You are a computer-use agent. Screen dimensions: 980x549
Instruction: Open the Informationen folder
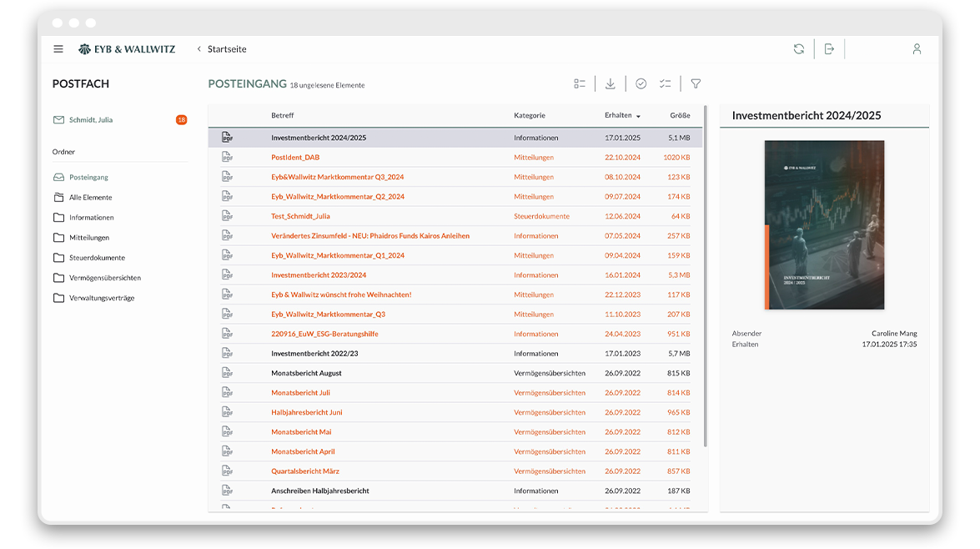(91, 217)
